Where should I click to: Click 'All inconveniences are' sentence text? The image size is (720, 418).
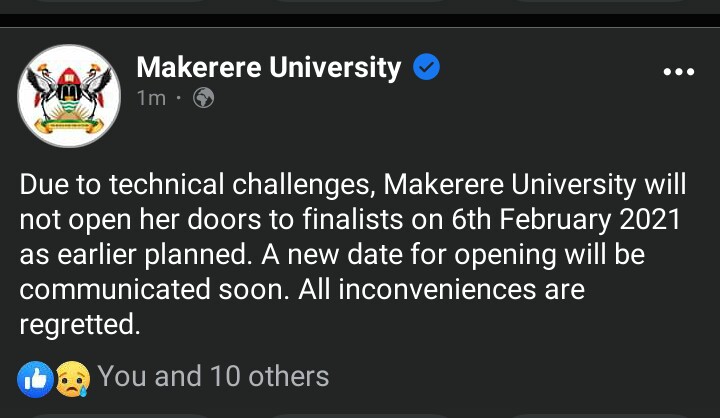[442, 290]
